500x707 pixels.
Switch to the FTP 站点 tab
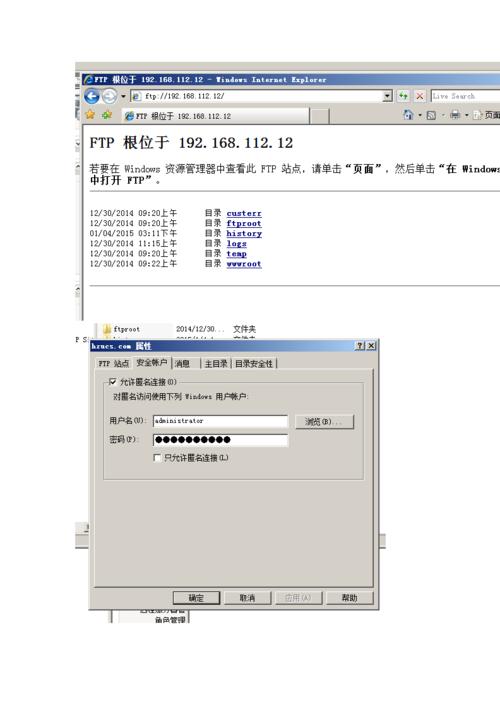coord(114,363)
